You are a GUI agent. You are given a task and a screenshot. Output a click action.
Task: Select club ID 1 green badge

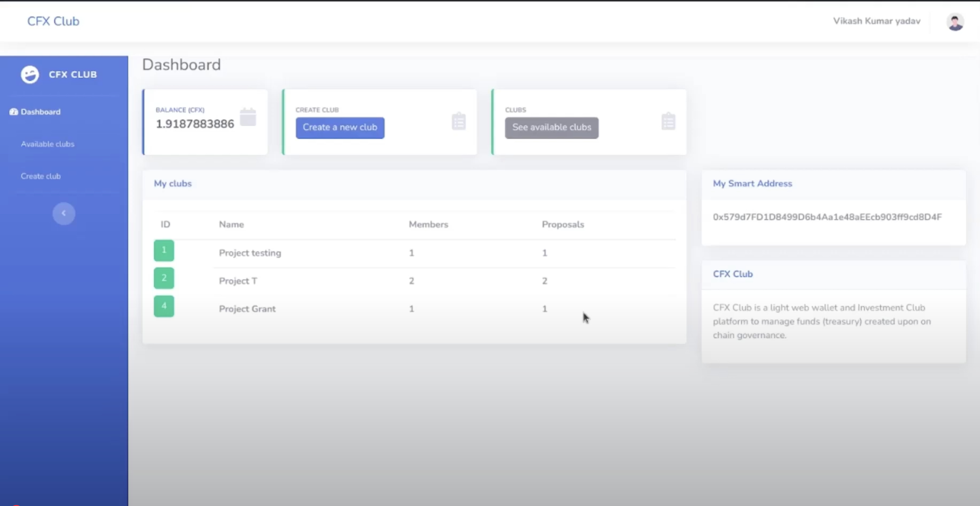(x=164, y=251)
